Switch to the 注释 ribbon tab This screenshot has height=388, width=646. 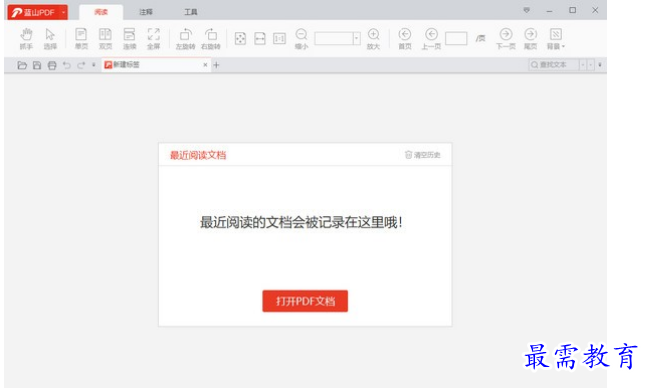(146, 12)
